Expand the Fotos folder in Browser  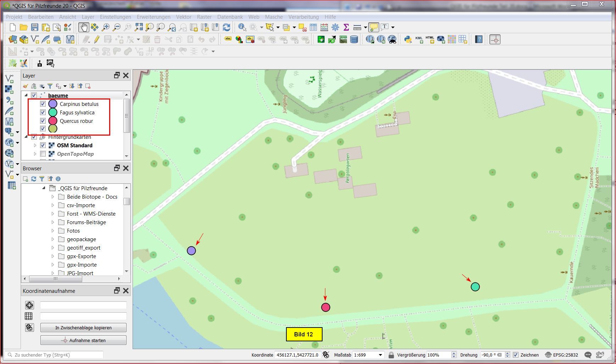pos(53,231)
